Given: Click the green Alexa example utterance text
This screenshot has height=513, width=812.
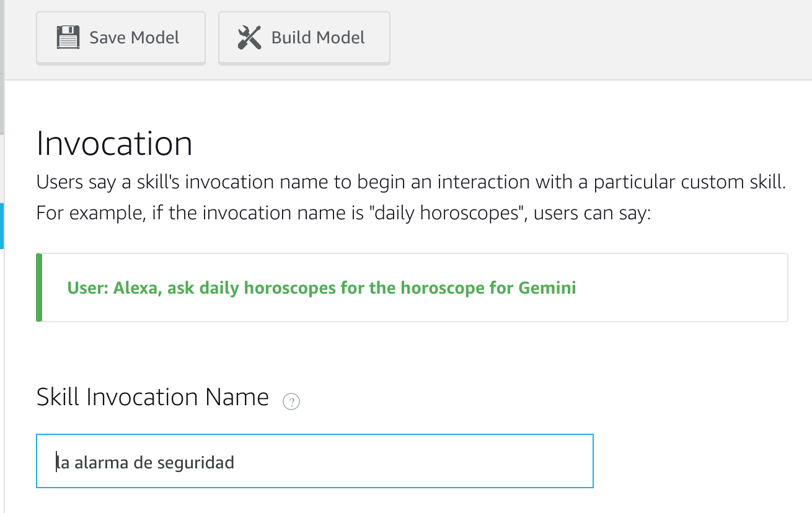Looking at the screenshot, I should [x=322, y=287].
